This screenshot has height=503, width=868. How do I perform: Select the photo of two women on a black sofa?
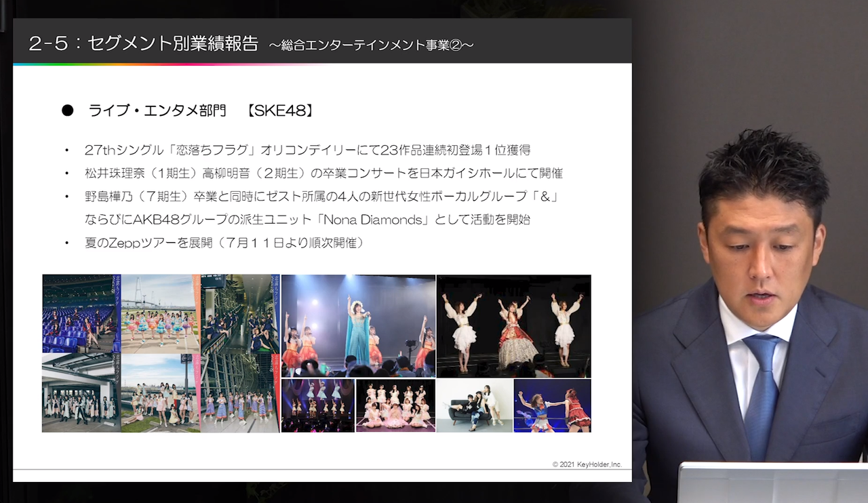click(x=475, y=405)
